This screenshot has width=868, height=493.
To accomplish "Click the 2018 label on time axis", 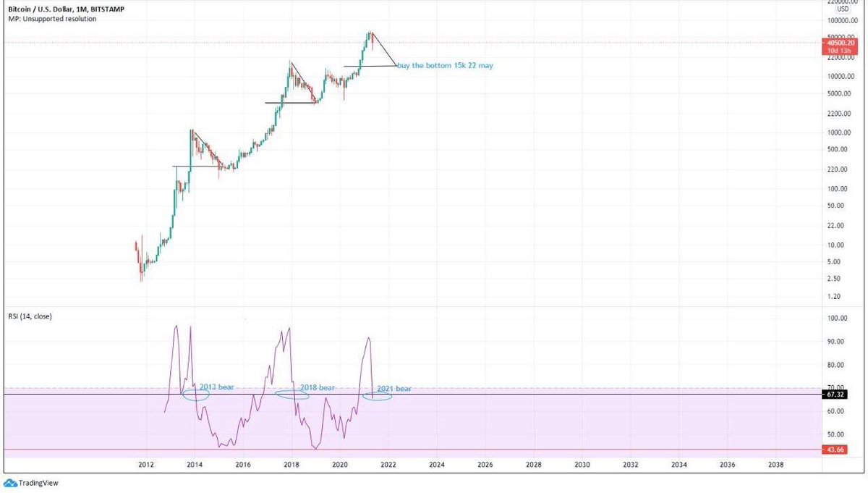I will pos(292,465).
